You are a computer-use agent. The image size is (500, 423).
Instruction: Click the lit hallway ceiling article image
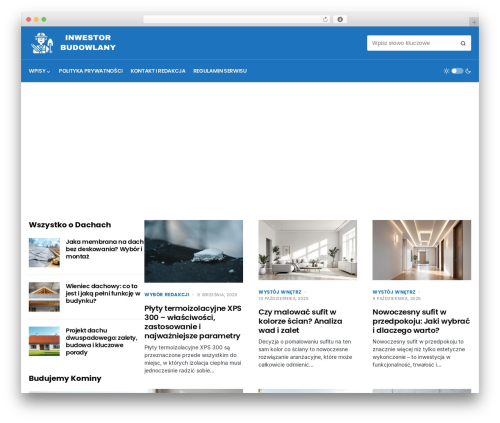tap(422, 250)
